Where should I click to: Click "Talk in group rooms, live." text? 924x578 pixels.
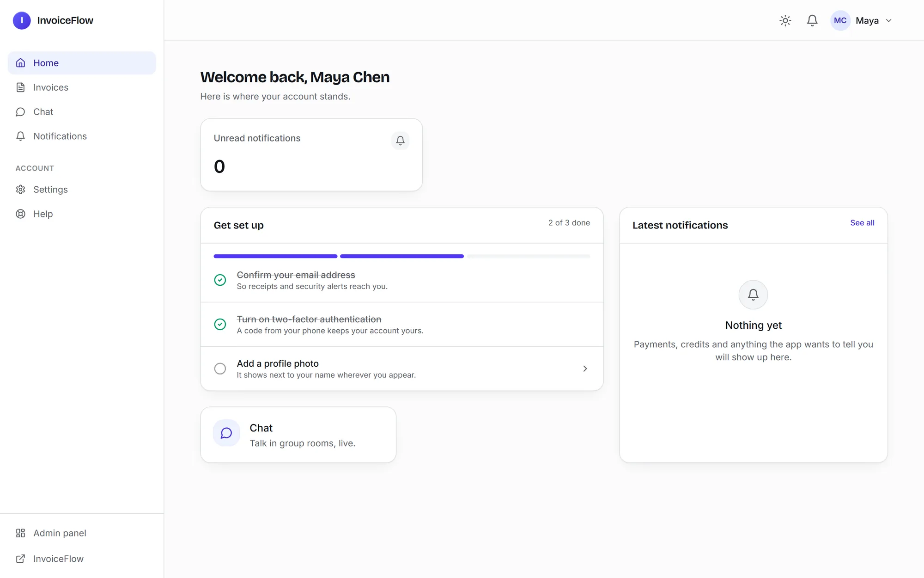[x=303, y=443]
